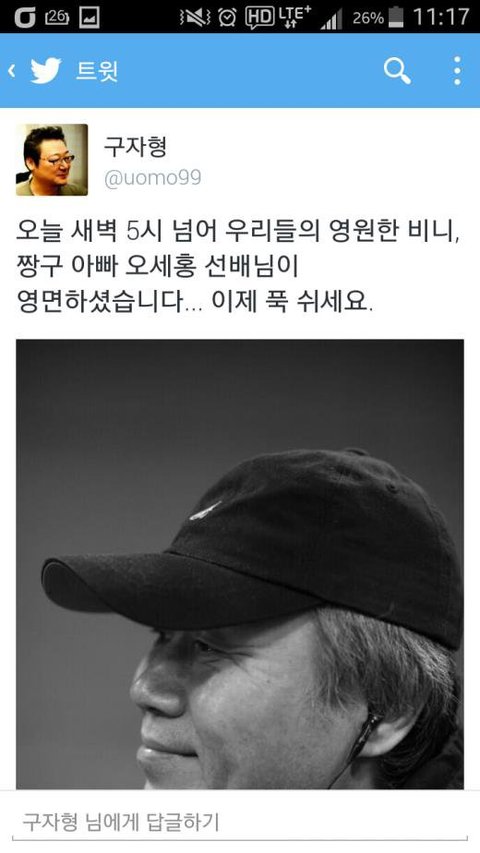Viewport: 480px width, 853px height.
Task: Tap the 11:17 clock in status bar
Action: point(441,17)
